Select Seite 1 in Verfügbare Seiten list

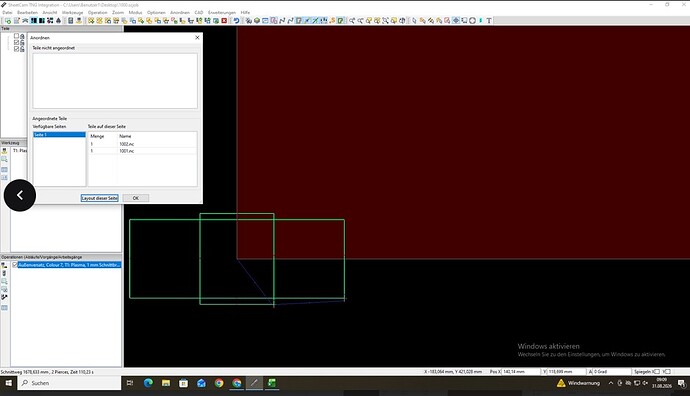[59, 135]
